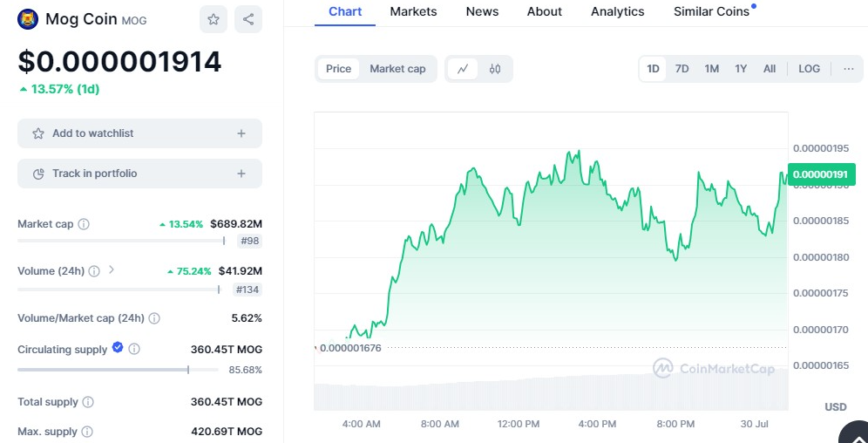This screenshot has width=868, height=443.
Task: Click the $41.92M volume value
Action: [241, 271]
